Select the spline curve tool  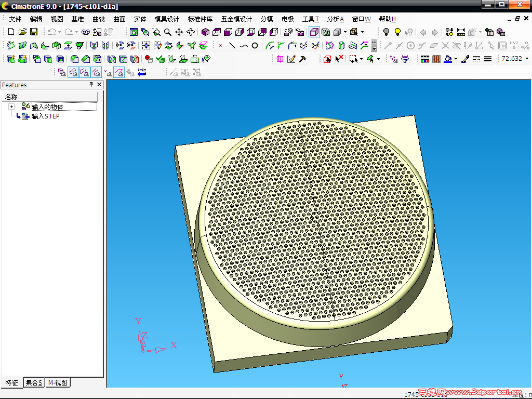[243, 46]
